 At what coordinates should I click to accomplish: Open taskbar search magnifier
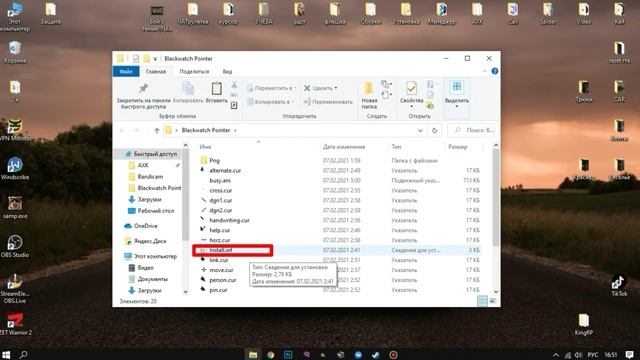(24, 355)
